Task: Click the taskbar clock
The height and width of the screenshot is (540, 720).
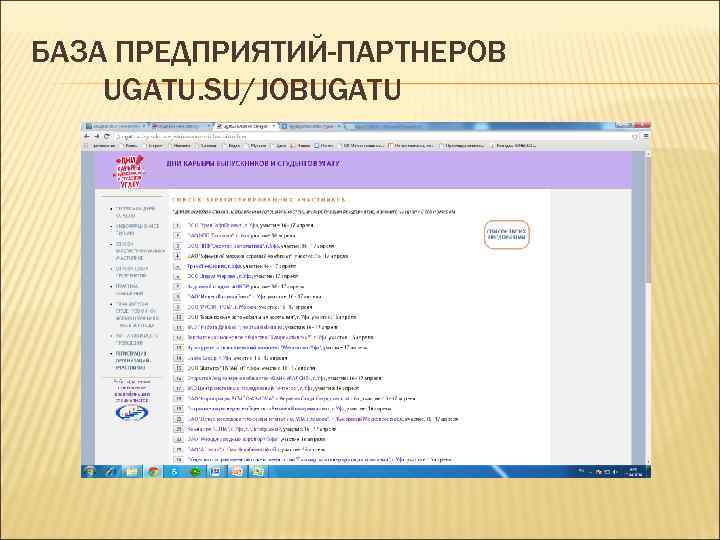Action: point(636,472)
